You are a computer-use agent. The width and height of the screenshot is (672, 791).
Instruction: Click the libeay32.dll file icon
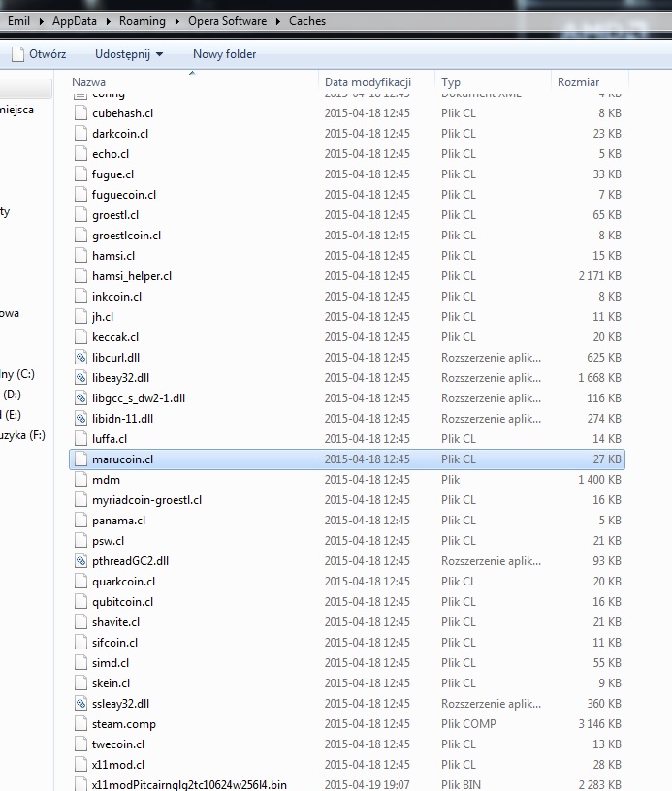[81, 378]
